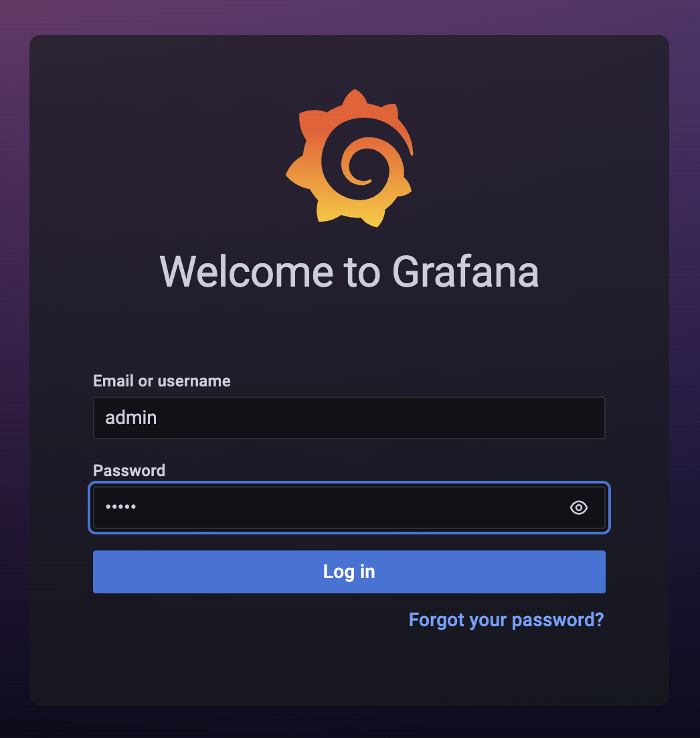Open the Forgot your password link

click(x=506, y=620)
